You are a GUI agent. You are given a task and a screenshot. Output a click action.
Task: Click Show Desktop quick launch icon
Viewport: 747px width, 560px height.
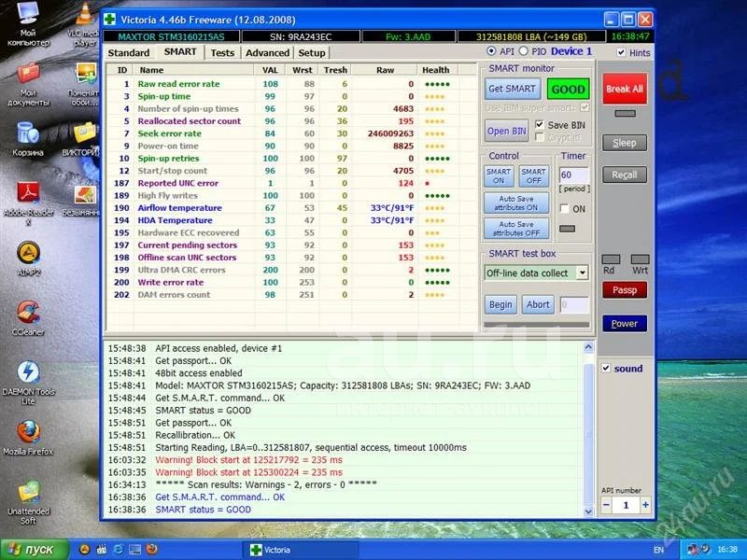pyautogui.click(x=134, y=549)
